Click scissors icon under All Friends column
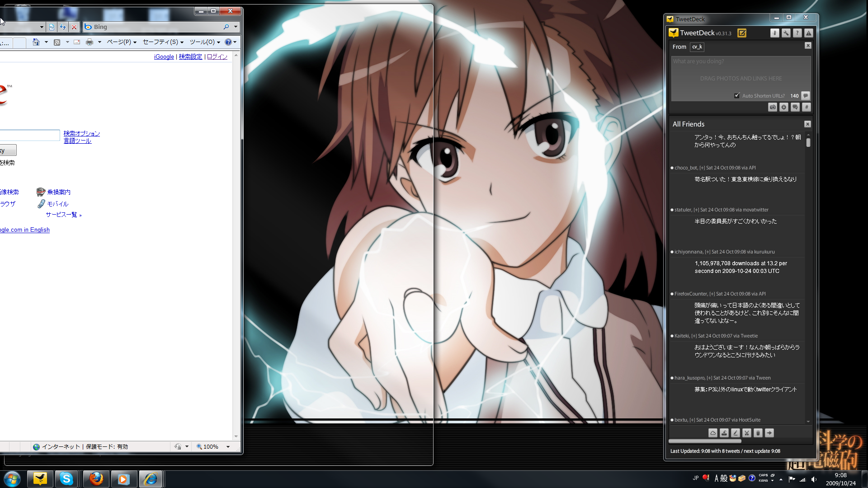 tap(747, 433)
